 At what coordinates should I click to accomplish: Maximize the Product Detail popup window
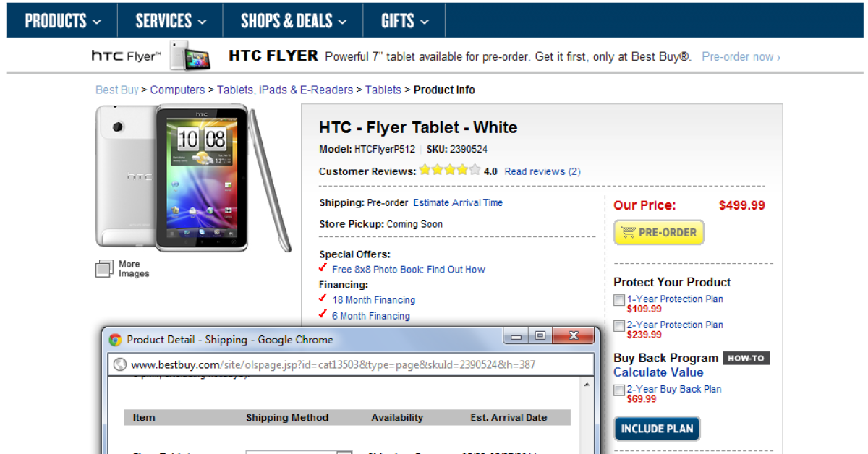pos(540,336)
